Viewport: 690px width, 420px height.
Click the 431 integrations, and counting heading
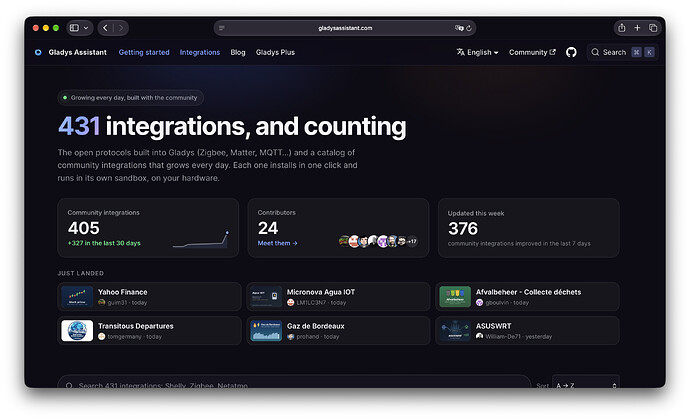[232, 126]
